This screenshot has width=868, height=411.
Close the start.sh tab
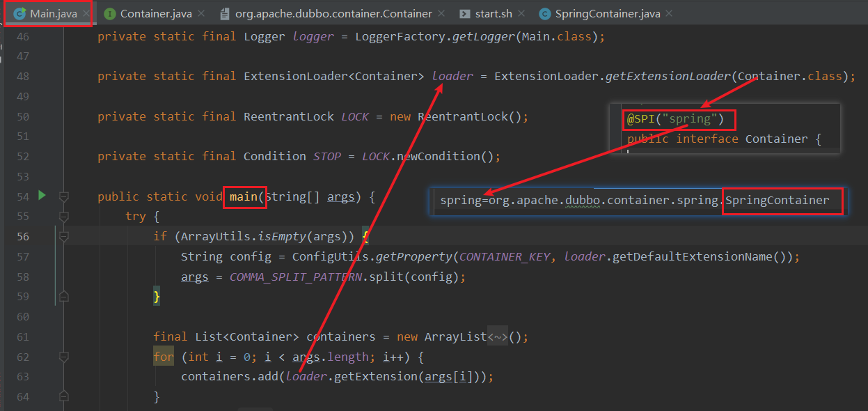521,14
